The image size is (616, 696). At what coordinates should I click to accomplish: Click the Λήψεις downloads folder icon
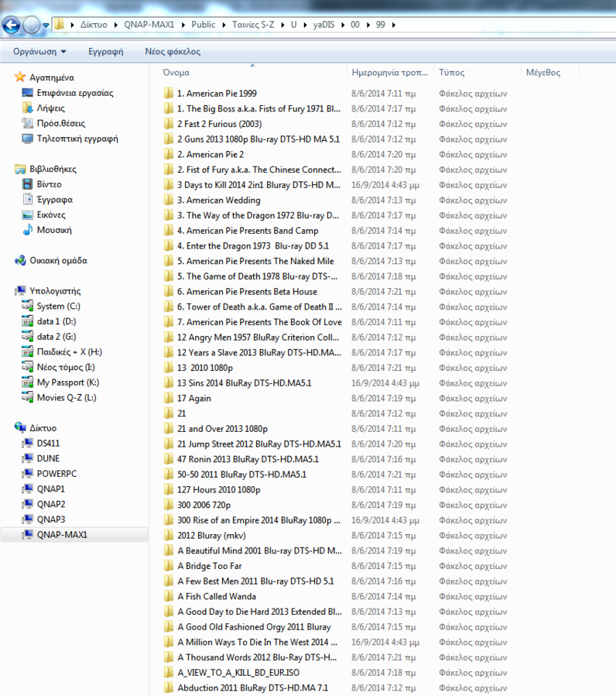click(x=28, y=108)
